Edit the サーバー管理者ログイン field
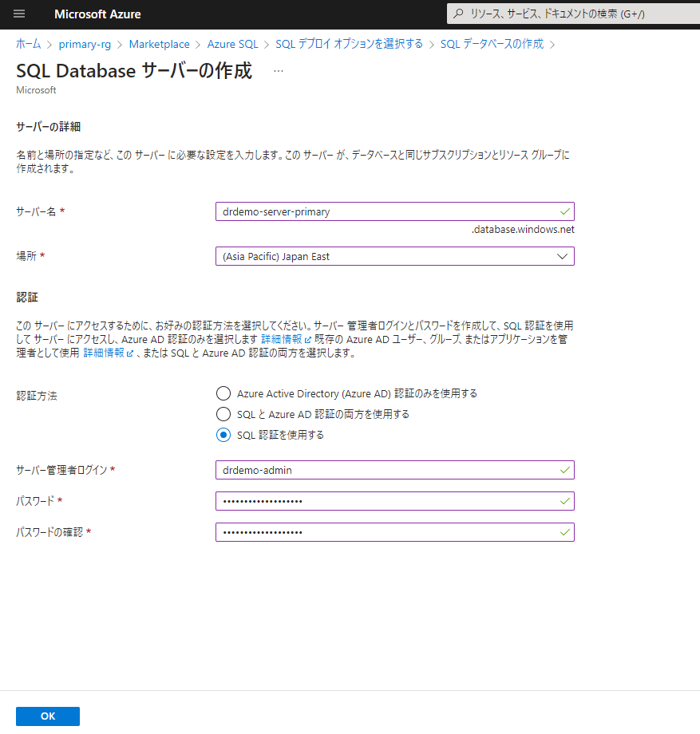 pos(395,470)
